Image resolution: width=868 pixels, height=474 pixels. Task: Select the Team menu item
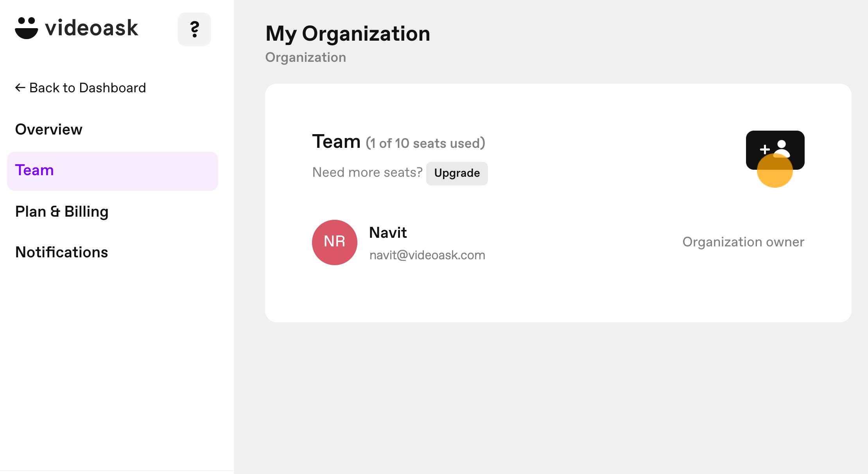tap(113, 171)
